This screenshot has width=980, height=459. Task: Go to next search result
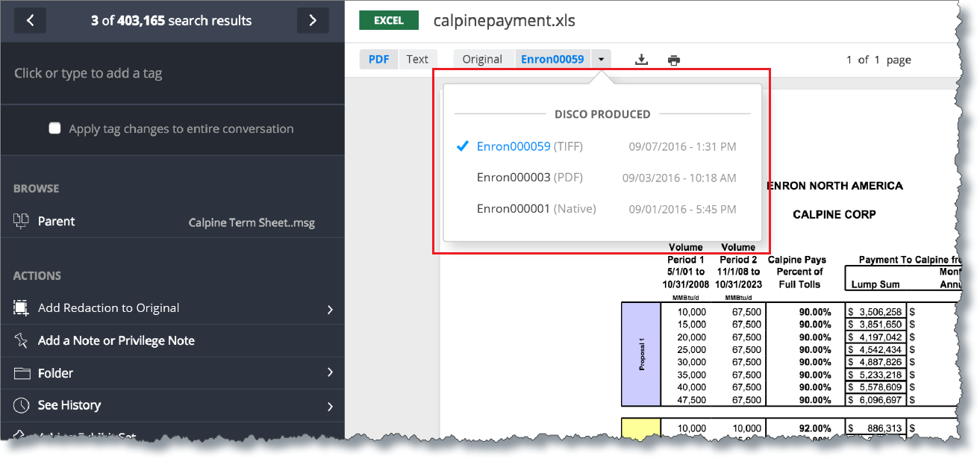[x=313, y=20]
